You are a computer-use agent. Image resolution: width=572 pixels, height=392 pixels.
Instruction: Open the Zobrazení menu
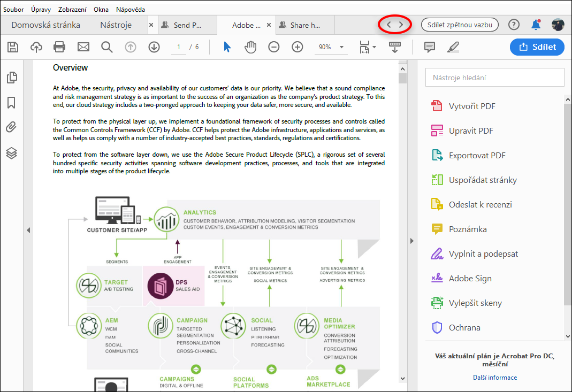72,10
